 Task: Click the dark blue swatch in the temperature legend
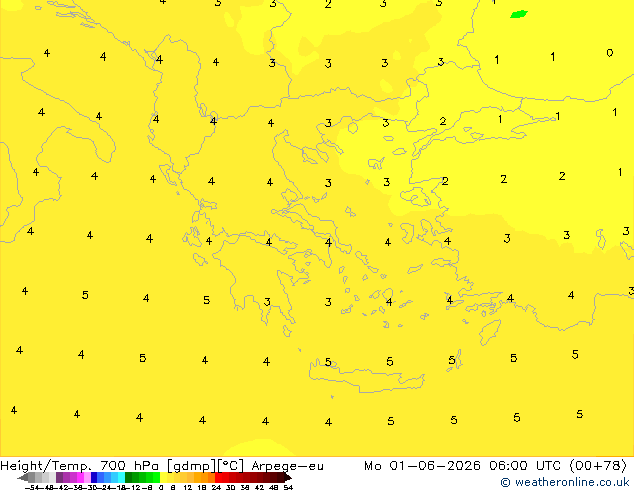94,477
